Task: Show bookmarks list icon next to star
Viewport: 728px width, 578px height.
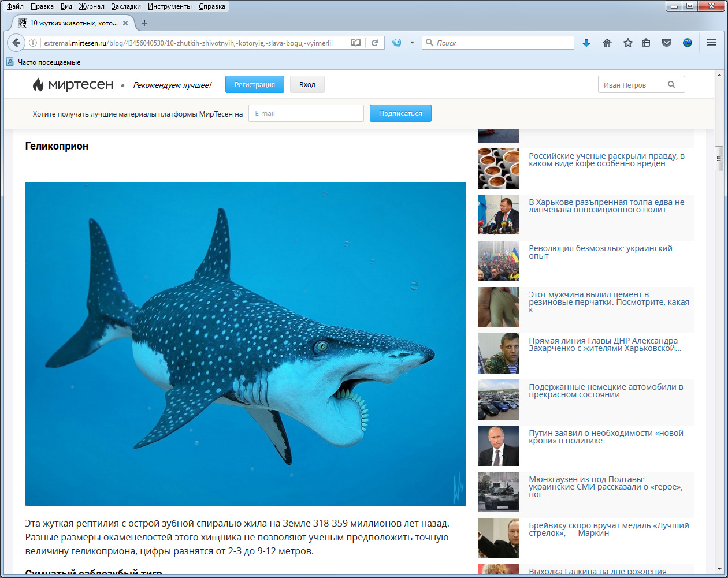Action: click(x=647, y=43)
